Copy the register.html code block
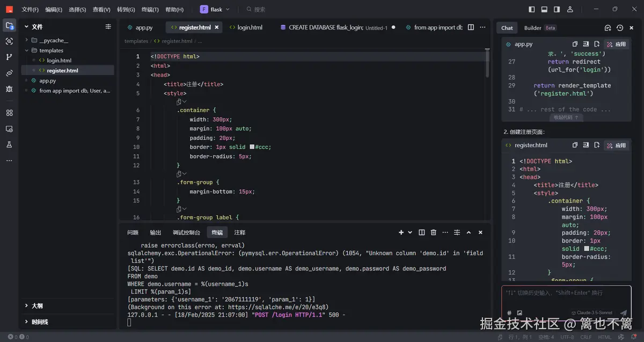 tap(575, 145)
